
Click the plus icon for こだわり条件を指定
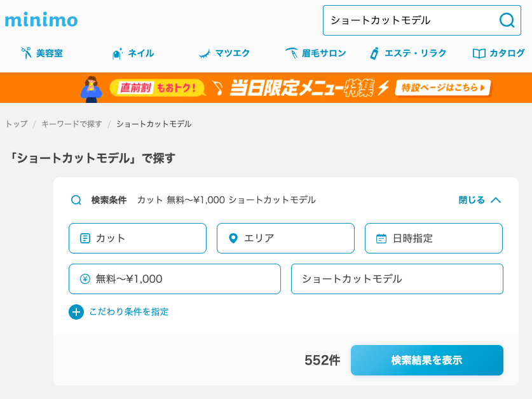76,312
